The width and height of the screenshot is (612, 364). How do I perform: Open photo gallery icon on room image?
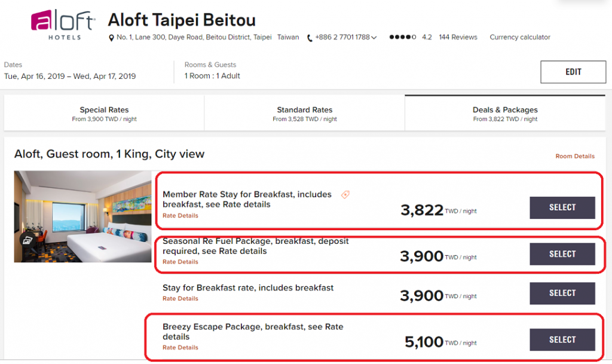coord(27,240)
